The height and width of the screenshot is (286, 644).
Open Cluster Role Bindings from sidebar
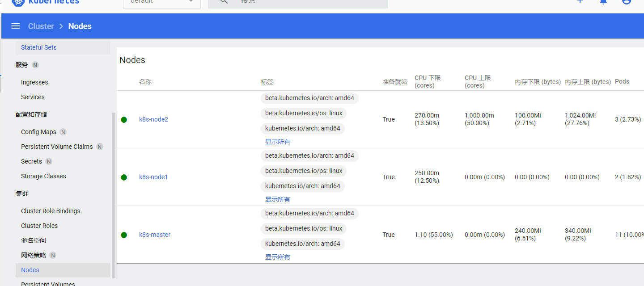pyautogui.click(x=51, y=210)
